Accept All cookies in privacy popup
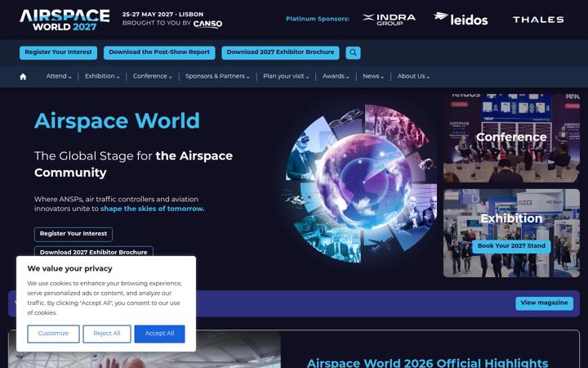 click(x=159, y=334)
